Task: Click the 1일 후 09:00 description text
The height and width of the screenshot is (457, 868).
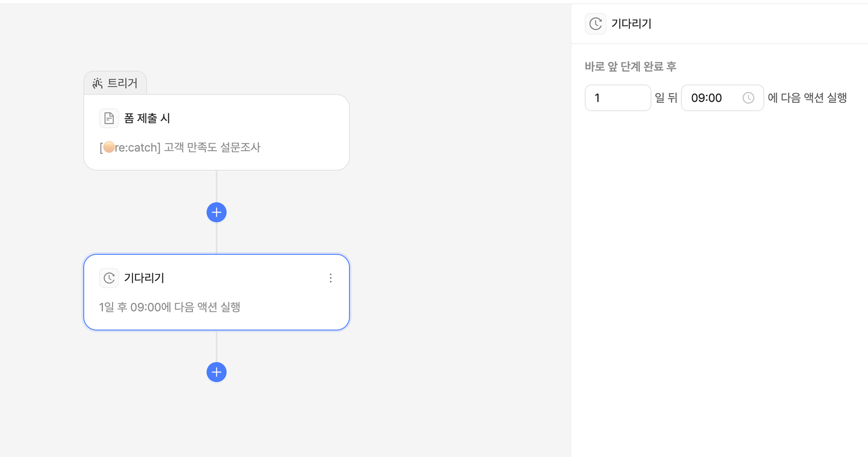Action: [169, 307]
